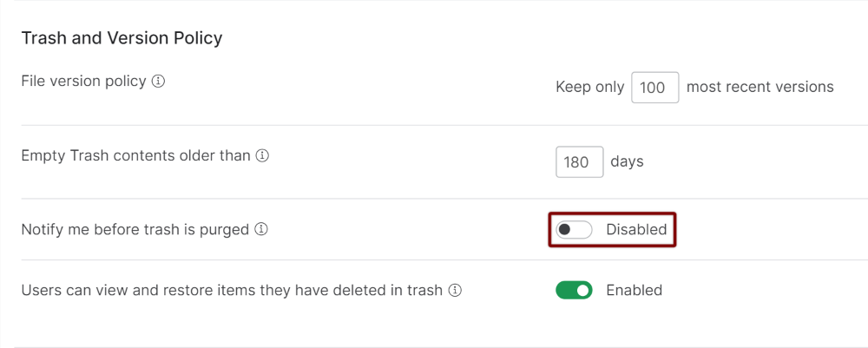Viewport: 868px width, 348px height.
Task: Click the Empty Trash contents older than label
Action: tap(135, 156)
